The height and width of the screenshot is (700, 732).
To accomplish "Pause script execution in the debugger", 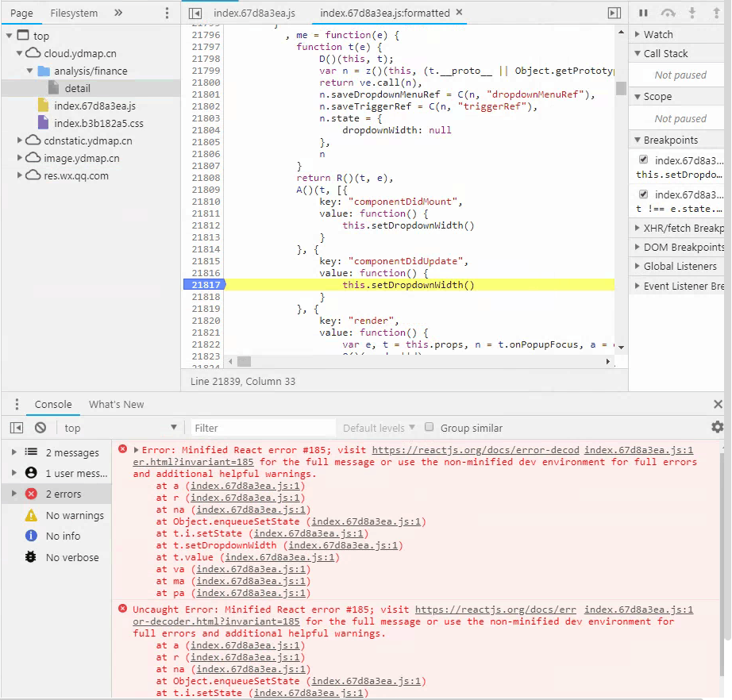I will click(x=644, y=13).
